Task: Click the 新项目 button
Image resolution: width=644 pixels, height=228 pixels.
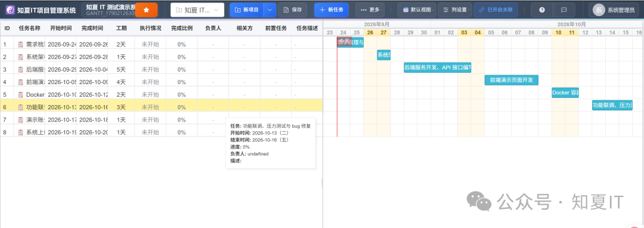Action: click(x=247, y=10)
